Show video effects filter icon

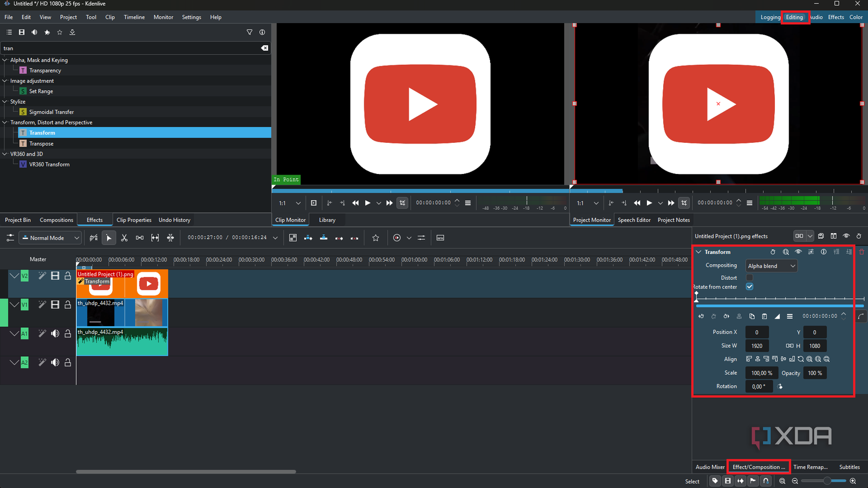point(21,32)
